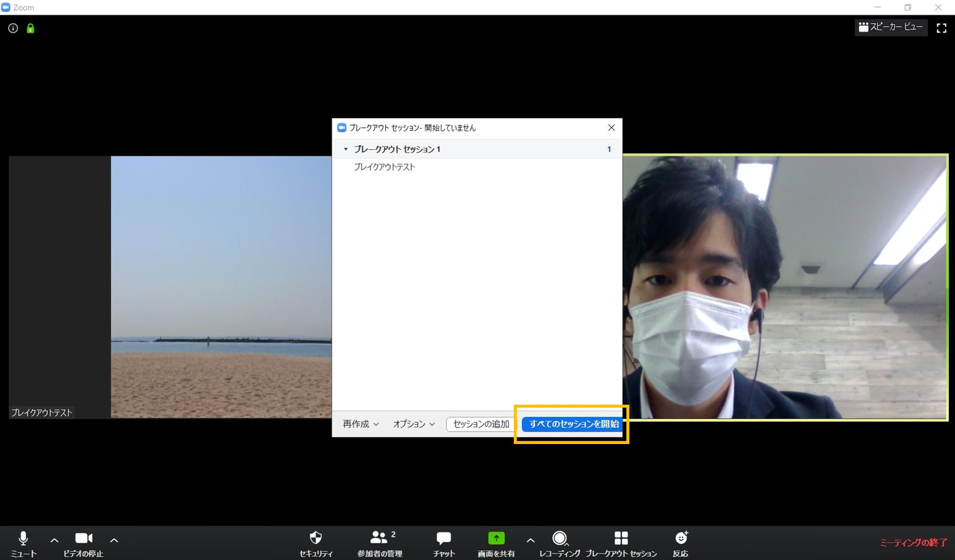The width and height of the screenshot is (955, 560).
Task: Start recording the meeting
Action: pyautogui.click(x=560, y=539)
